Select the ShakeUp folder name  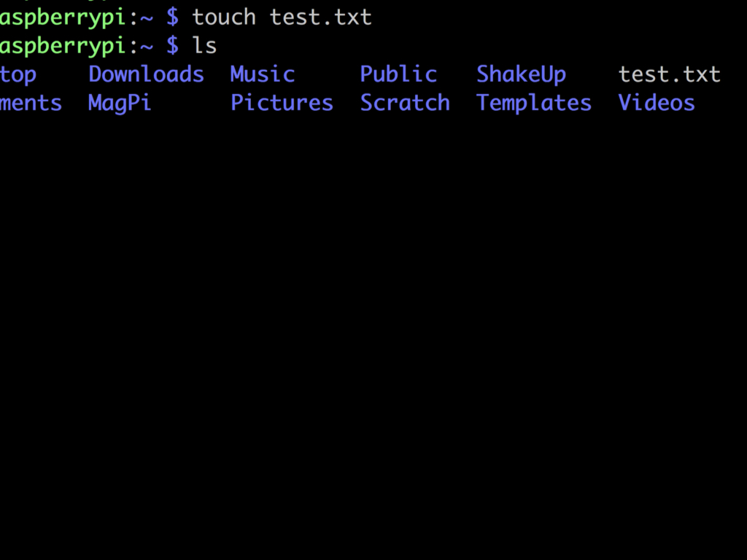[521, 75]
